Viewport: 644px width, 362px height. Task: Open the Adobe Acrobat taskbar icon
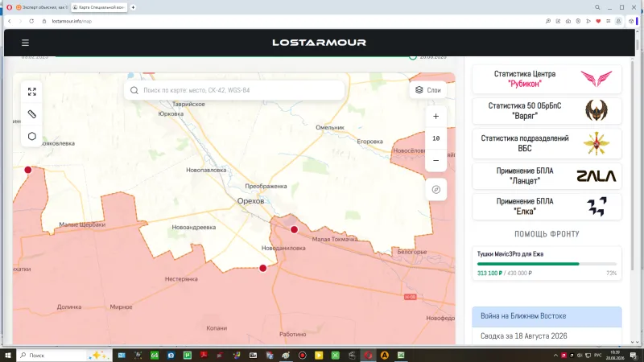pos(204,355)
